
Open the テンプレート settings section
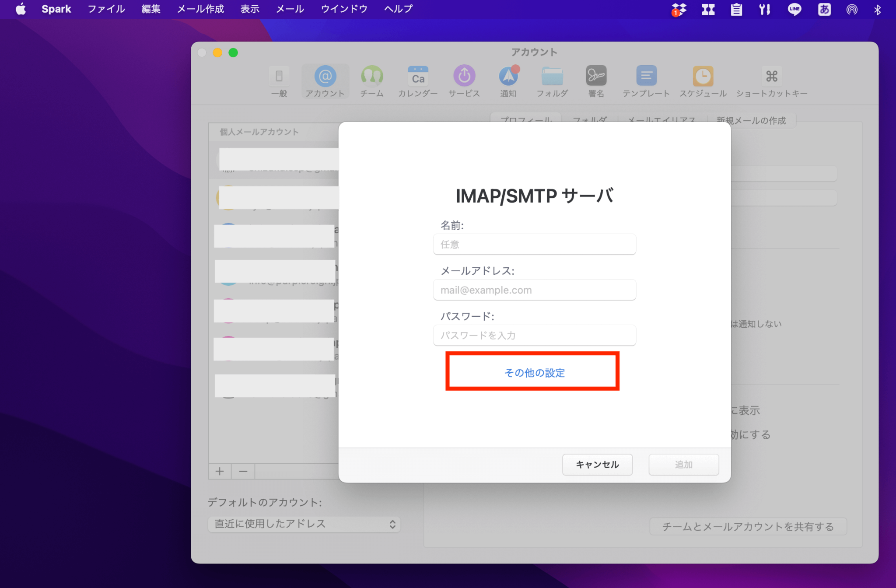(647, 81)
